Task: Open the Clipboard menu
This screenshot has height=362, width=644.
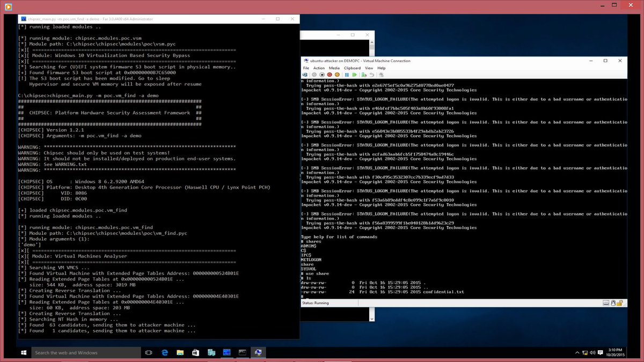Action: 352,68
